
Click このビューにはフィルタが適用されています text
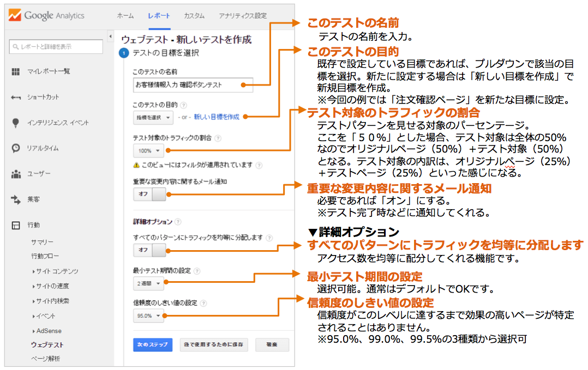point(197,165)
